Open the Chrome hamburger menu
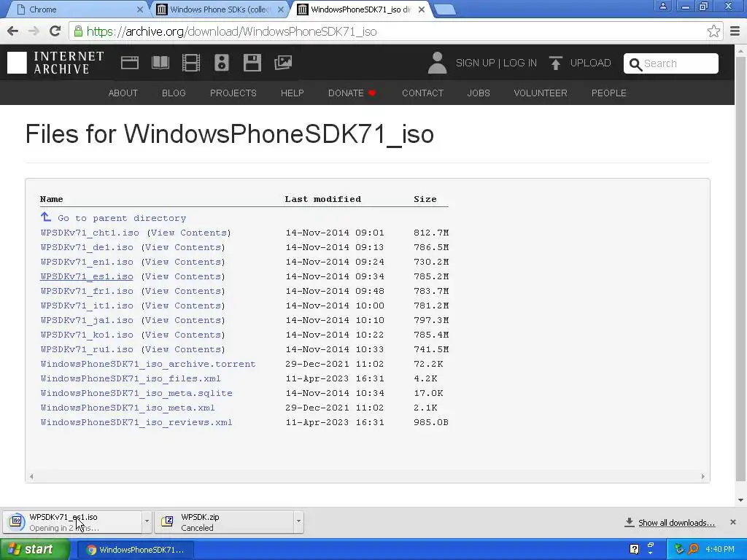This screenshot has width=747, height=560. point(735,31)
